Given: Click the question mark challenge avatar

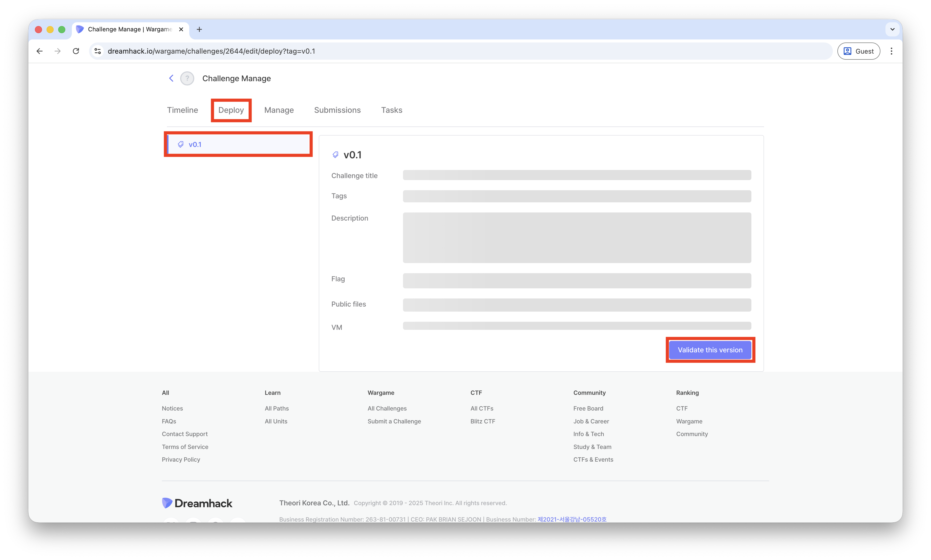Looking at the screenshot, I should tap(187, 78).
